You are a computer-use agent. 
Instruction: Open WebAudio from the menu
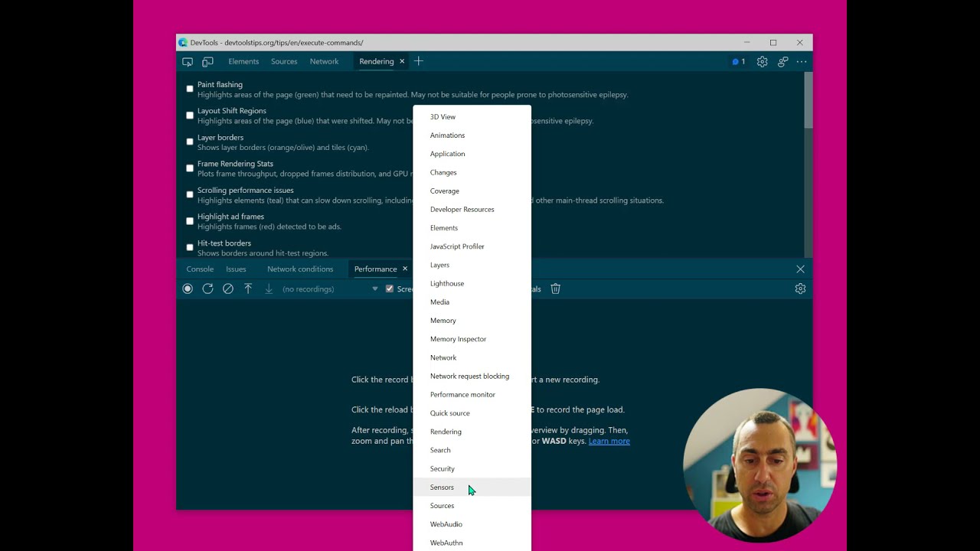pos(472,524)
